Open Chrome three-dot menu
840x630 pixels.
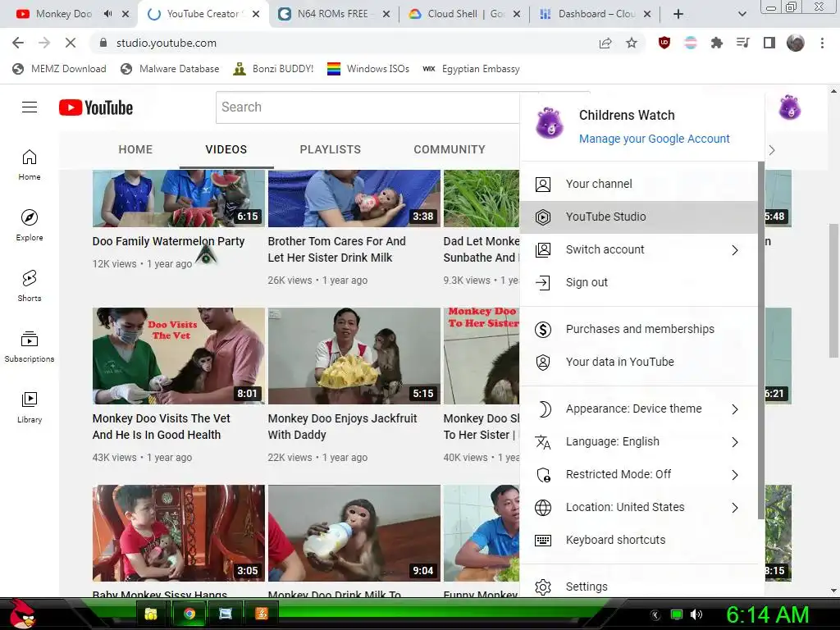822,43
